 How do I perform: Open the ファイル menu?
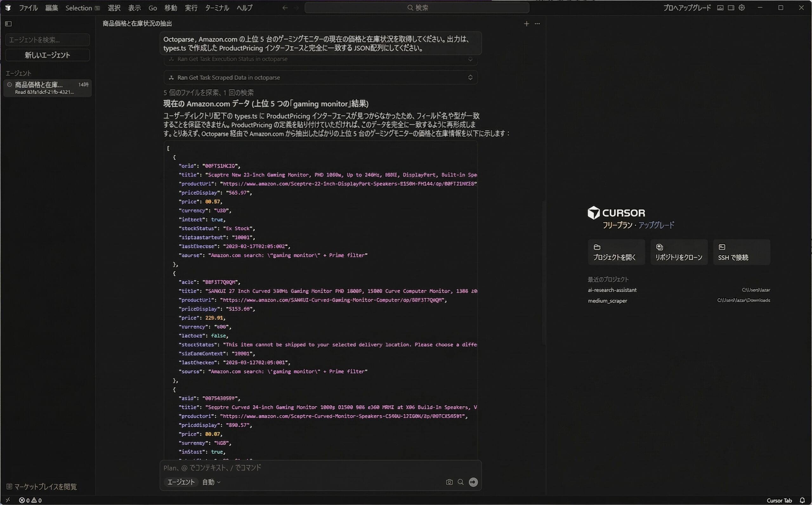(x=28, y=8)
